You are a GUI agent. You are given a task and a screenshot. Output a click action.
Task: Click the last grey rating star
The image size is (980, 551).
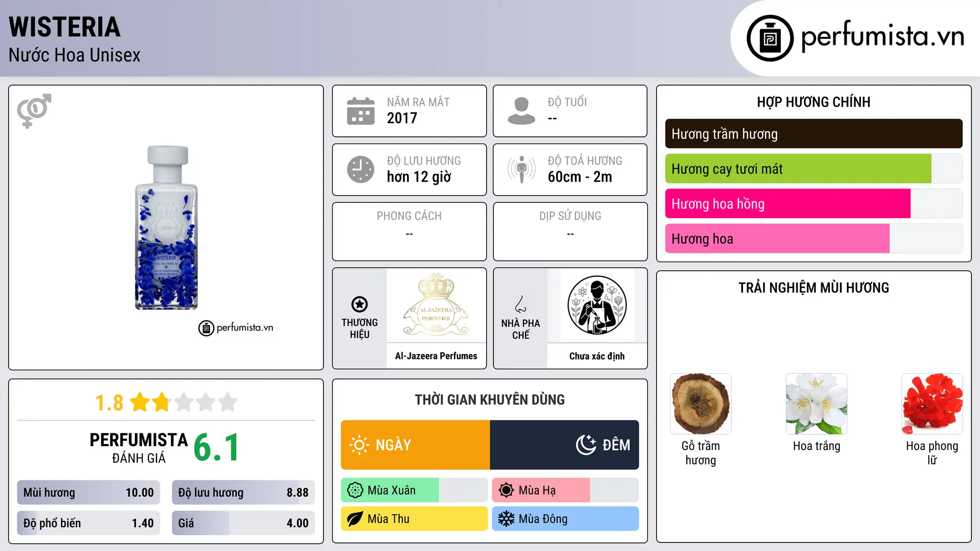point(228,402)
